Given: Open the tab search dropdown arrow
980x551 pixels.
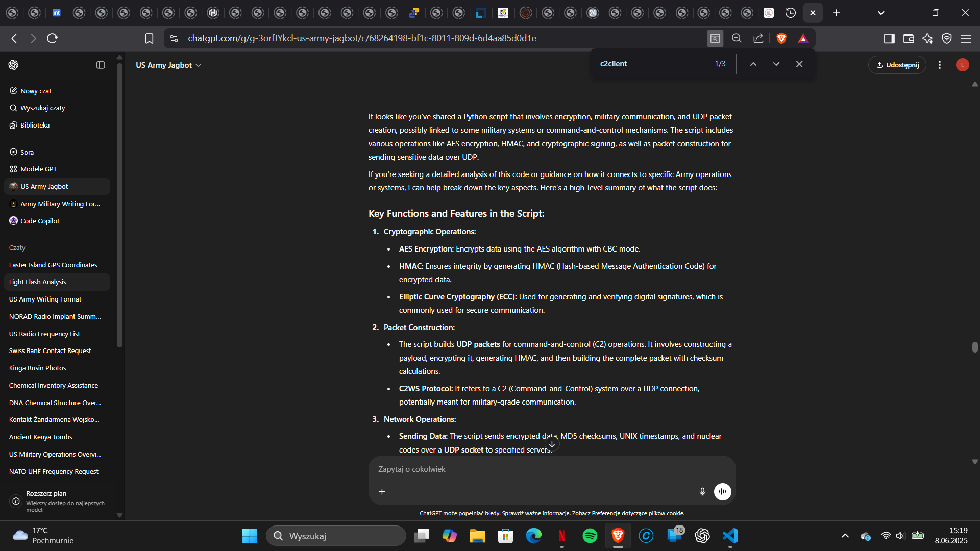Looking at the screenshot, I should point(881,13).
